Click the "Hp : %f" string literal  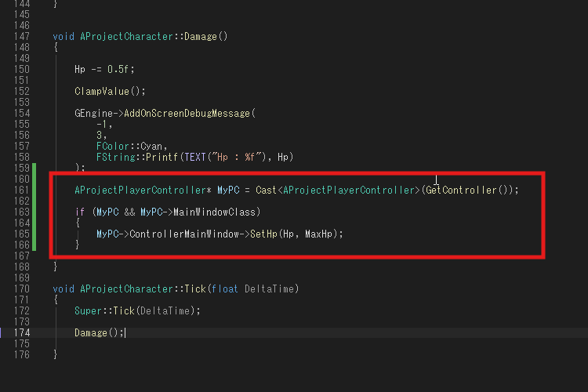[236, 157]
